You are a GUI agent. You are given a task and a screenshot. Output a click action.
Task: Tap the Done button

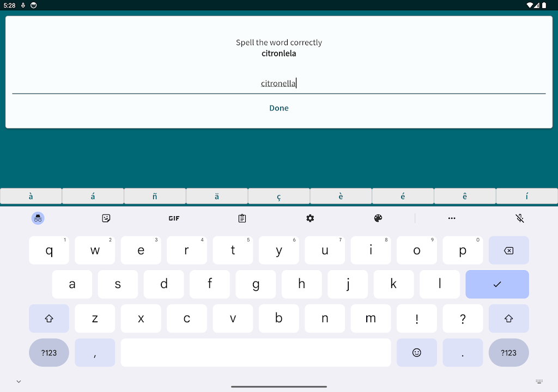(x=279, y=108)
